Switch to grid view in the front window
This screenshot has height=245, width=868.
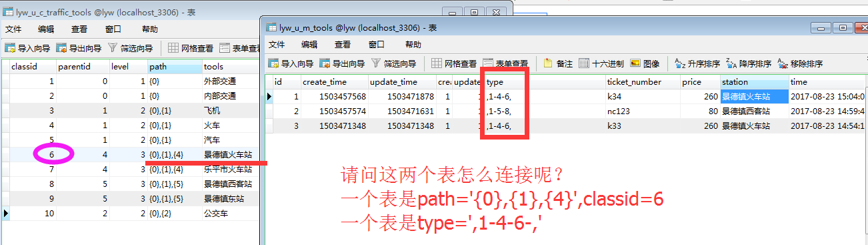(x=455, y=64)
